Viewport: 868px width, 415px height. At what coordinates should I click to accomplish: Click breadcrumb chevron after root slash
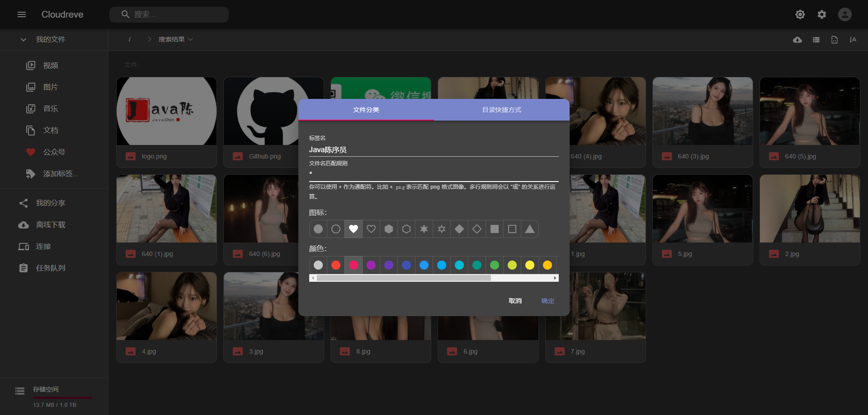[149, 40]
